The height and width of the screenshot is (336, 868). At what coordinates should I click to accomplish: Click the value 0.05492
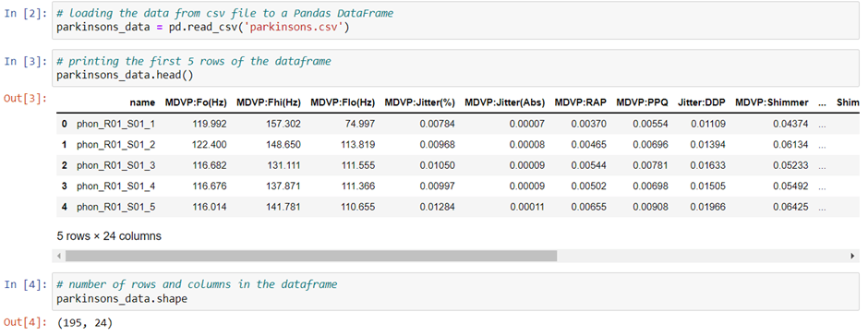click(x=791, y=186)
